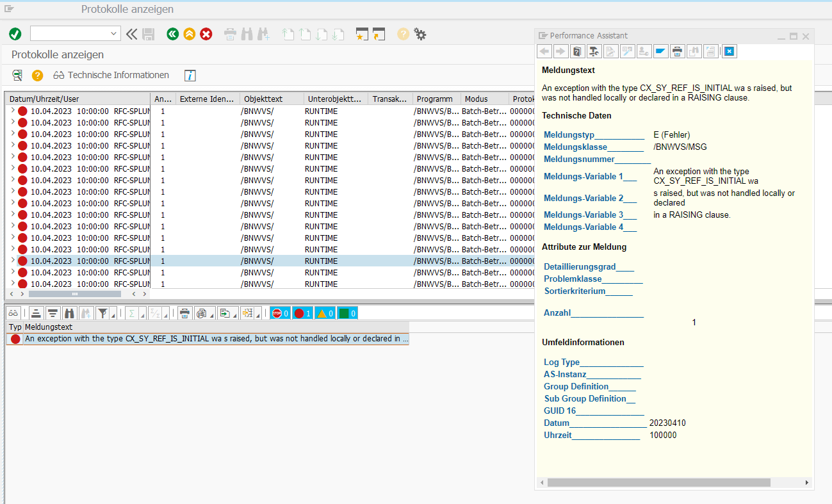Open the gear customize layout icon
Screen dimensions: 832x504
click(420, 34)
